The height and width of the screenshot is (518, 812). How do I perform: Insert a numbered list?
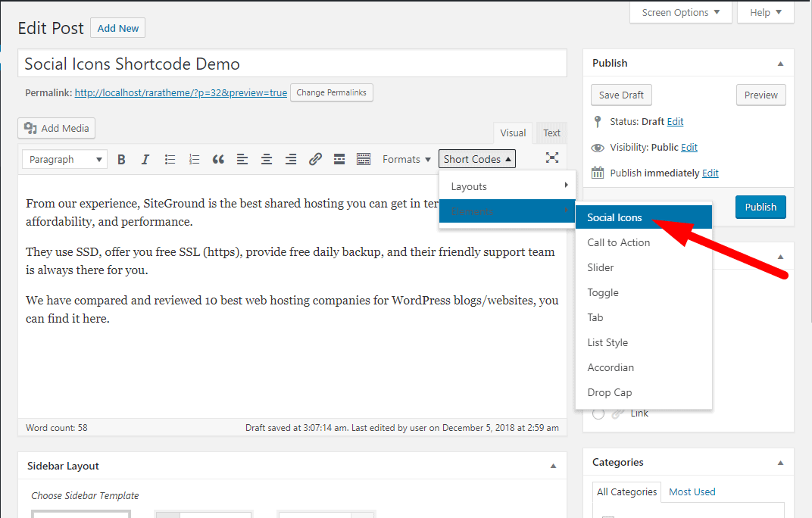click(x=194, y=160)
